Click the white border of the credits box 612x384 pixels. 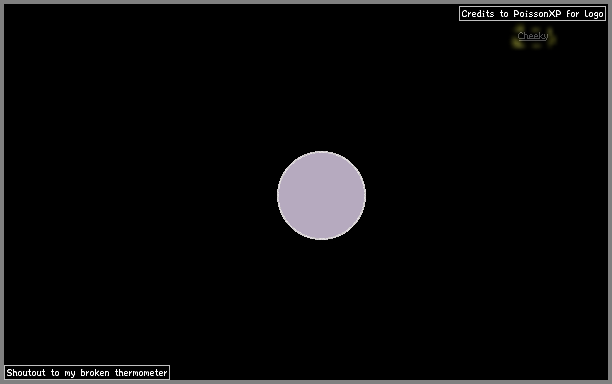pyautogui.click(x=532, y=7)
